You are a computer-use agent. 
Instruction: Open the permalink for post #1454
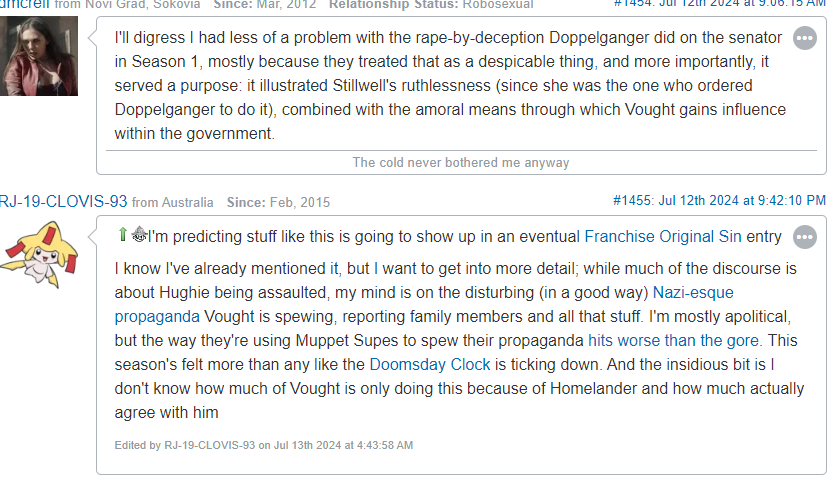click(x=720, y=3)
